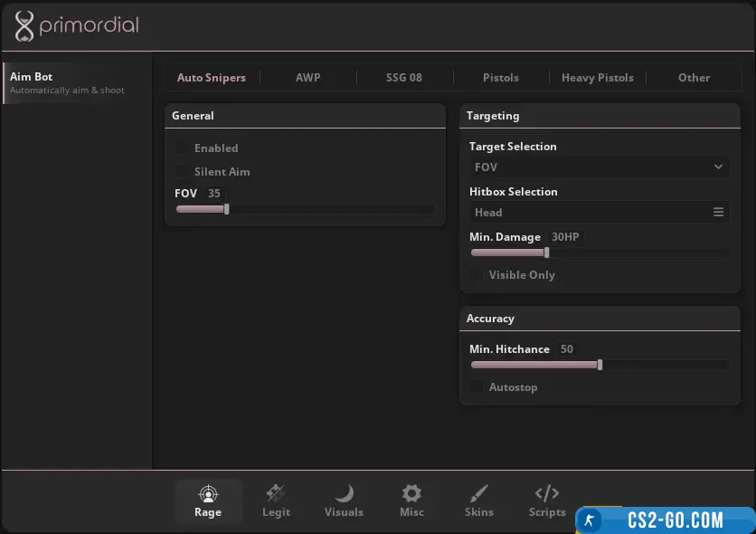Click the Min. Hitchance slider handle
Image resolution: width=756 pixels, height=534 pixels.
[x=600, y=365]
